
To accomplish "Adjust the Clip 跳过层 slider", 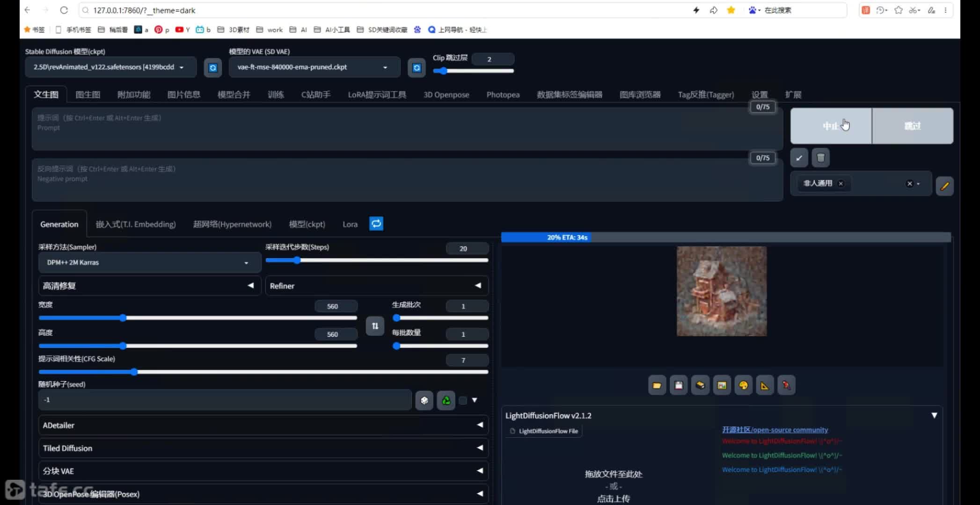I will 474,71.
